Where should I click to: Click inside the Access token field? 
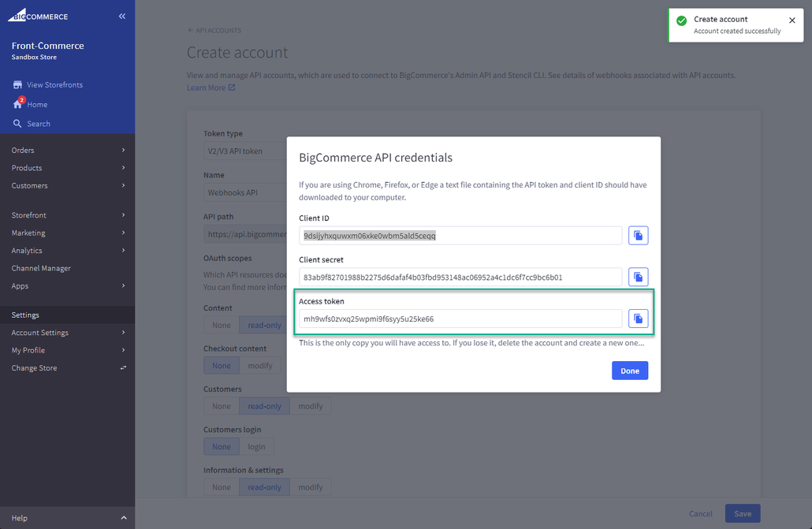460,319
